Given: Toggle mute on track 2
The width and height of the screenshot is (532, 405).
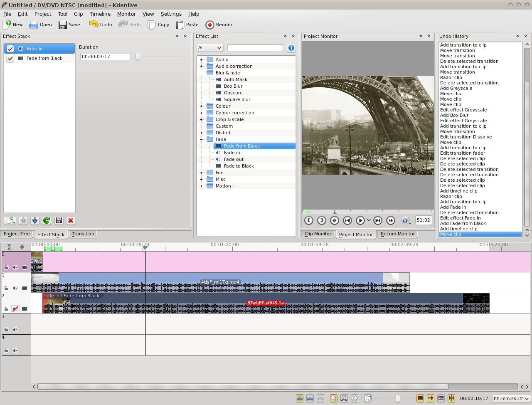Looking at the screenshot, I should [16, 309].
